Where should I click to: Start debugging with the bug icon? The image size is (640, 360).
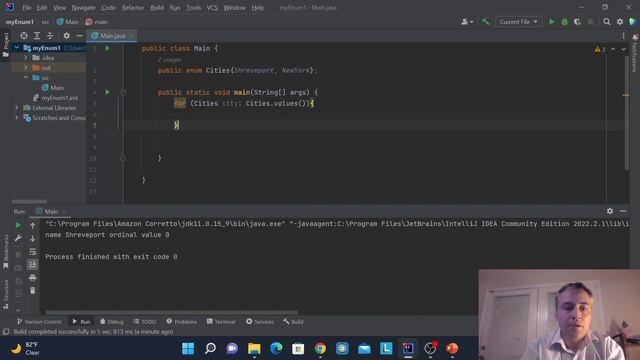point(564,22)
